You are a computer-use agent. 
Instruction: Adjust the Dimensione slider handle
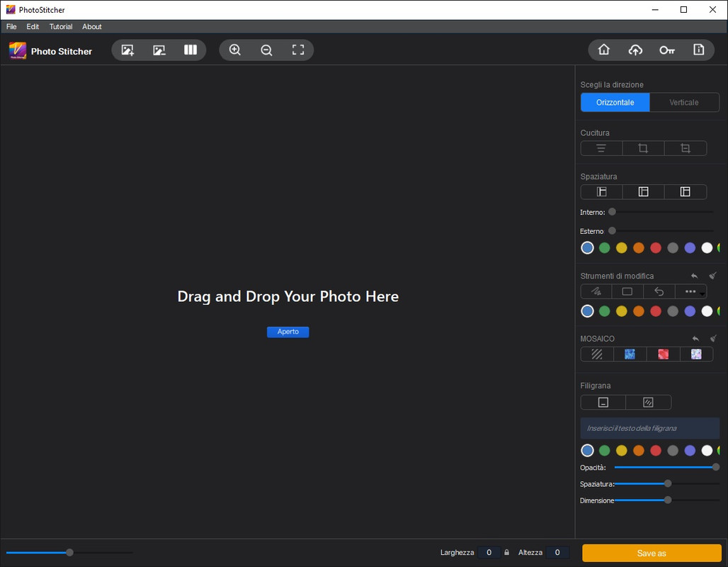pyautogui.click(x=668, y=500)
